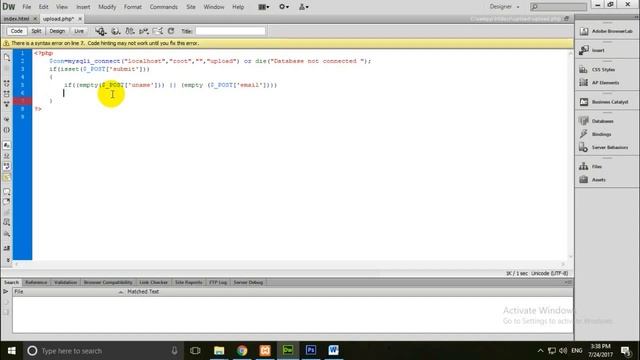Open the Edit menu

point(44,7)
